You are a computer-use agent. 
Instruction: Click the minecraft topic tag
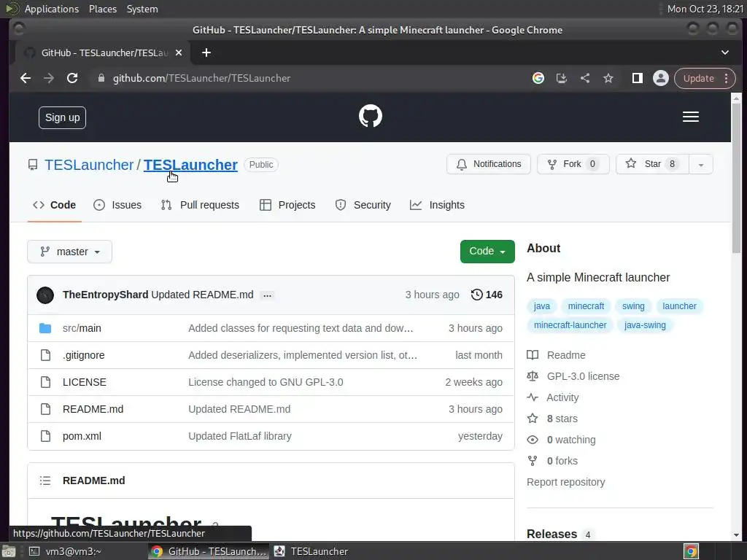click(x=586, y=306)
